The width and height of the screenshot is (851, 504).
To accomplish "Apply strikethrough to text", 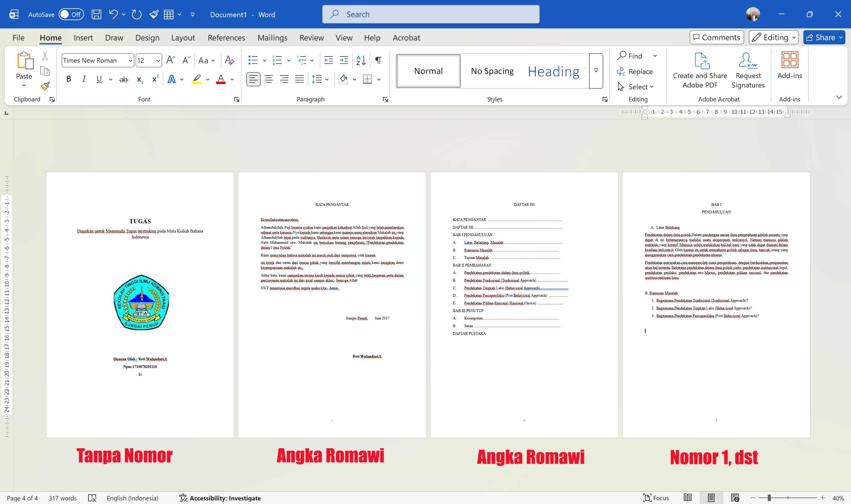I will click(123, 79).
